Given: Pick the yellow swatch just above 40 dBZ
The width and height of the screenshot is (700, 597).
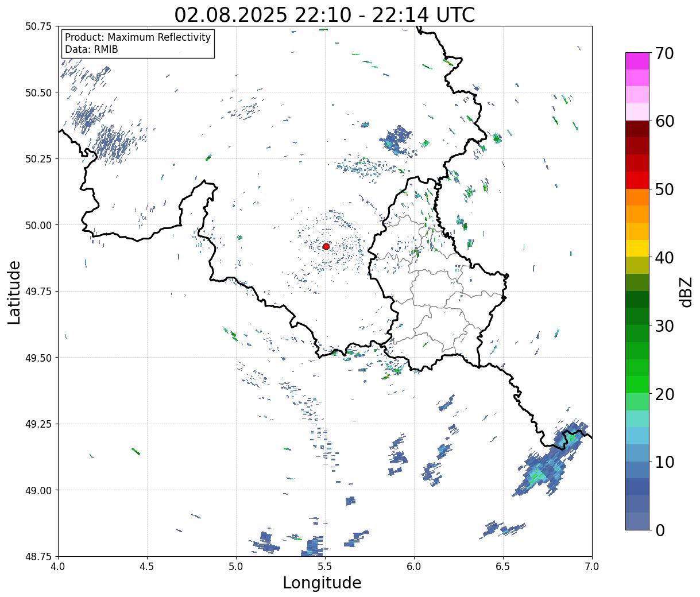Looking at the screenshot, I should pos(637,248).
